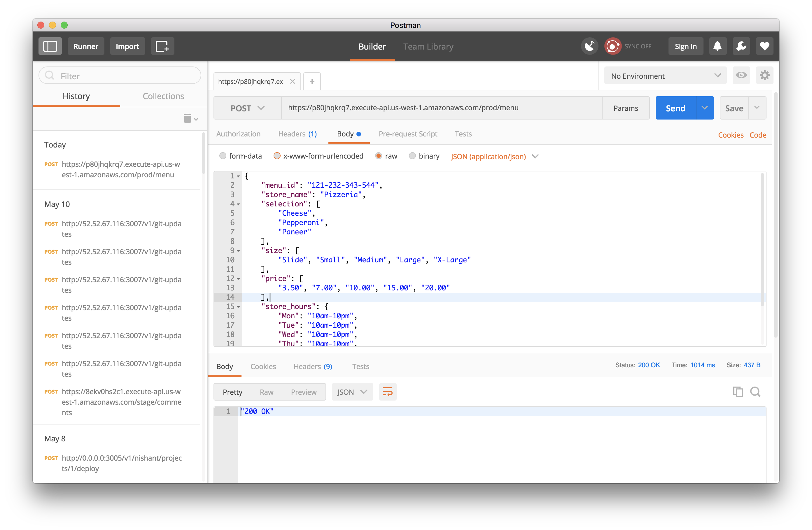Screen dimensions: 812x530
Task: Open the JSON (application/json) type dropdown
Action: pos(494,157)
